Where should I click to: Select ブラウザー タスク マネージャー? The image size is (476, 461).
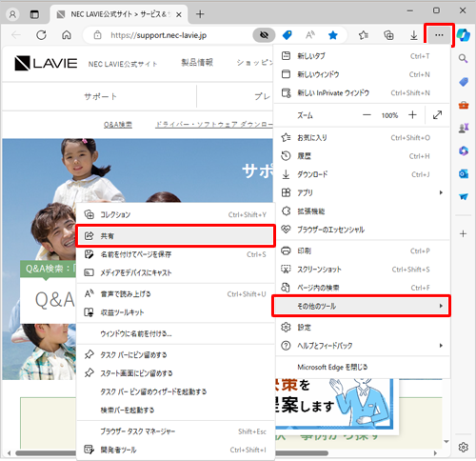coord(175,431)
